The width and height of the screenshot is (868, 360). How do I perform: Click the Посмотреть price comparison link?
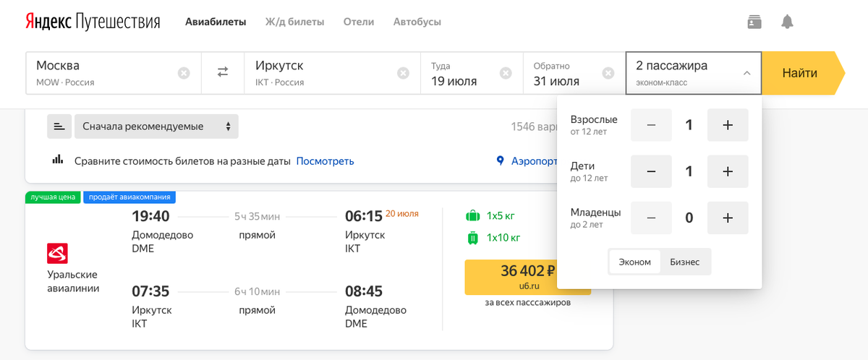(x=325, y=161)
